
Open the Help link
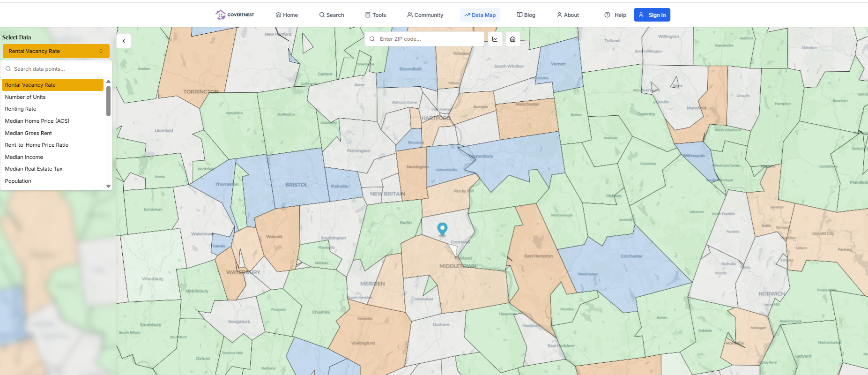click(615, 15)
